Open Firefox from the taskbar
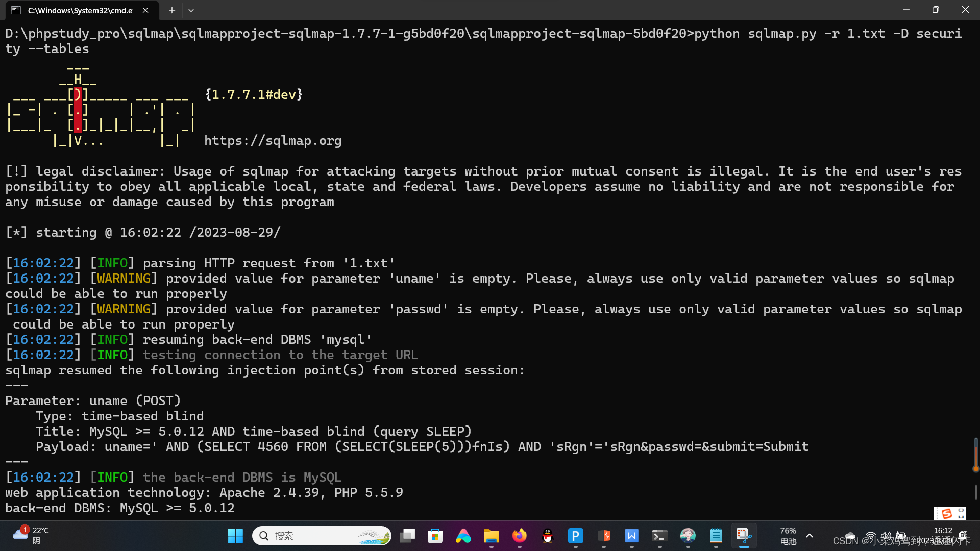The height and width of the screenshot is (551, 980). [519, 536]
